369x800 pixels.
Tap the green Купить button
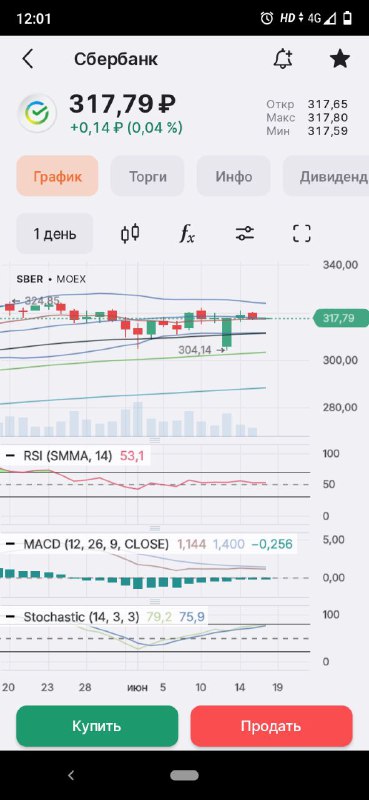(97, 726)
